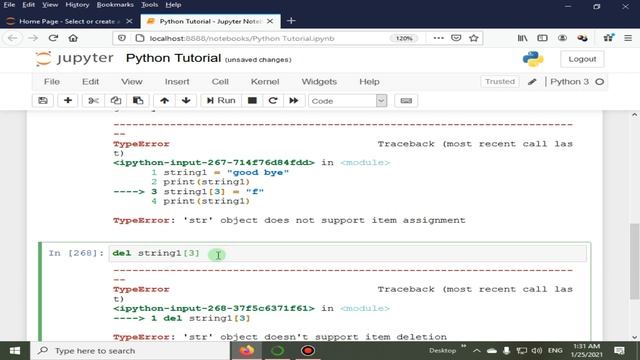The width and height of the screenshot is (640, 360).
Task: Open the Jupyter View menu
Action: click(131, 82)
